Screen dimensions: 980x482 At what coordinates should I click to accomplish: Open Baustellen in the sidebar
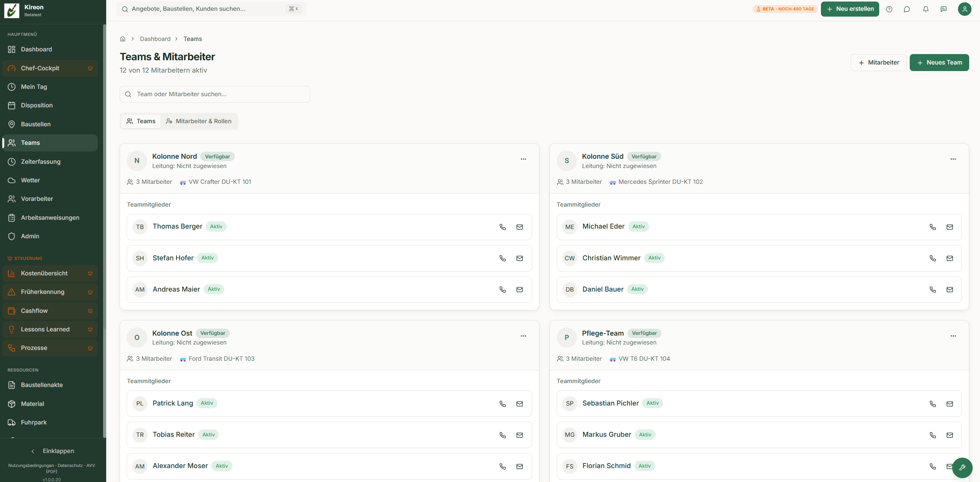click(x=50, y=124)
